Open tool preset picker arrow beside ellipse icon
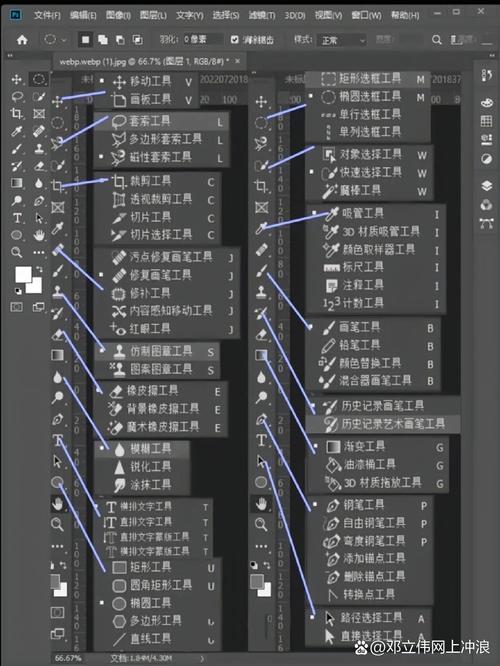500x666 pixels. pos(64,40)
